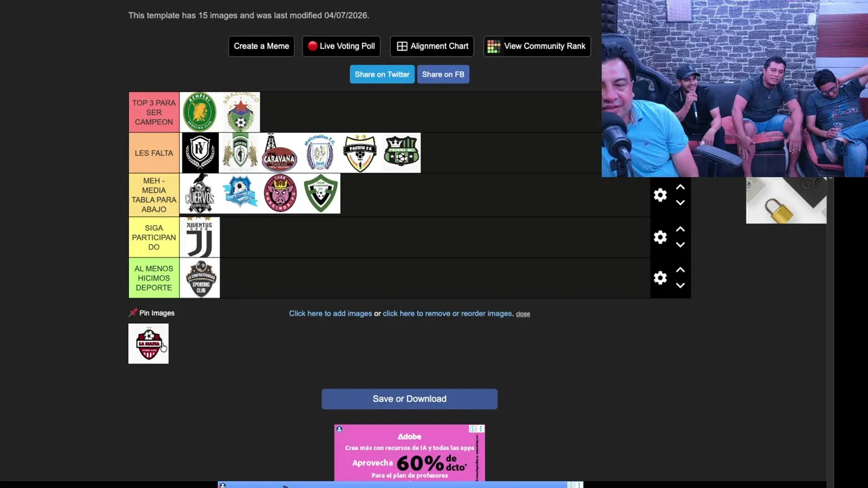Open settings gear for MEH - MEDIA TABLA row
This screenshot has height=488, width=868.
[x=660, y=195]
